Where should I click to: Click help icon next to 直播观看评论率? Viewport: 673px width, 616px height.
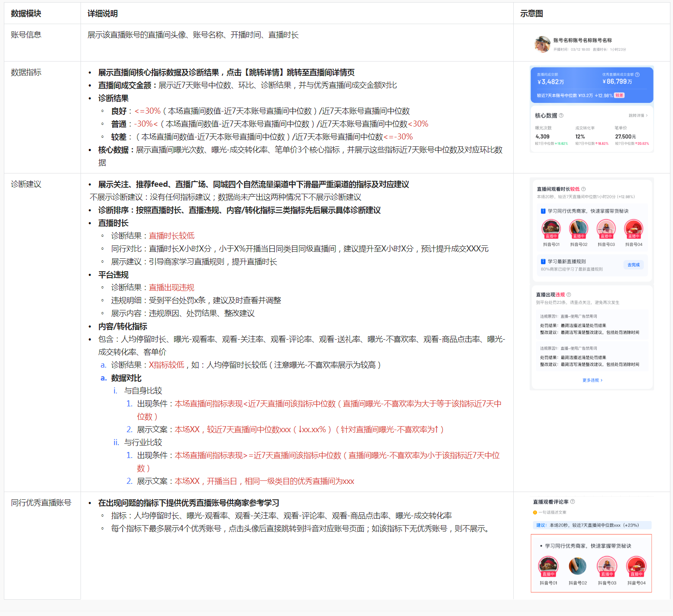[x=573, y=501]
